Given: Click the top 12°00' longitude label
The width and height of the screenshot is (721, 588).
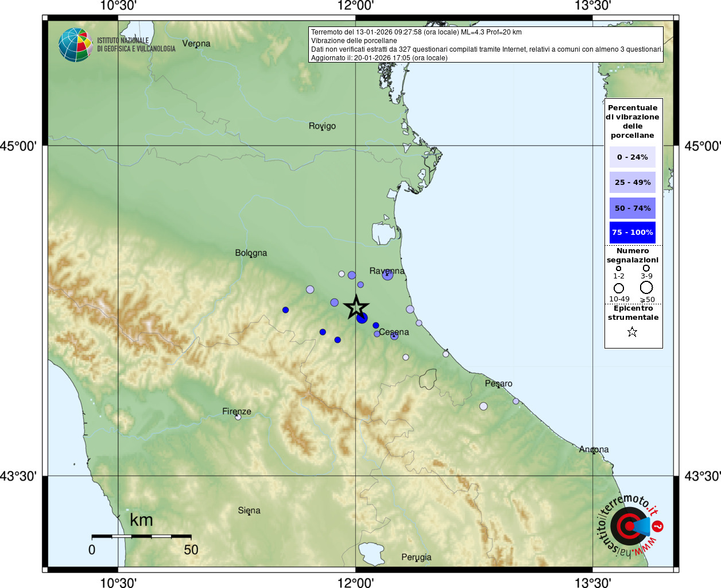Looking at the screenshot, I should click(355, 6).
